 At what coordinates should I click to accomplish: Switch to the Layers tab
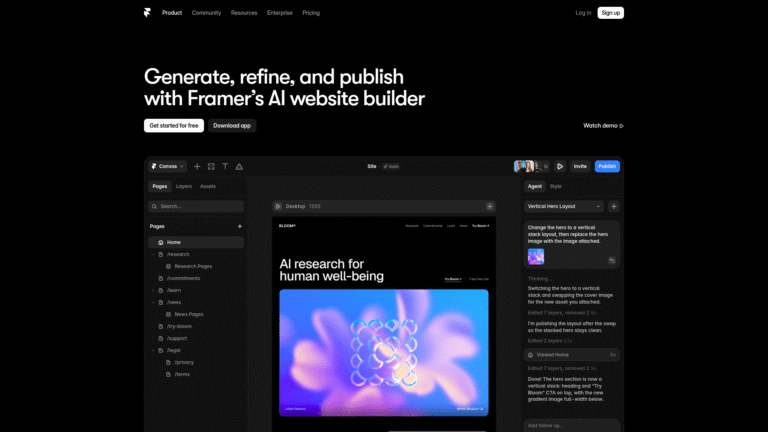(x=184, y=186)
